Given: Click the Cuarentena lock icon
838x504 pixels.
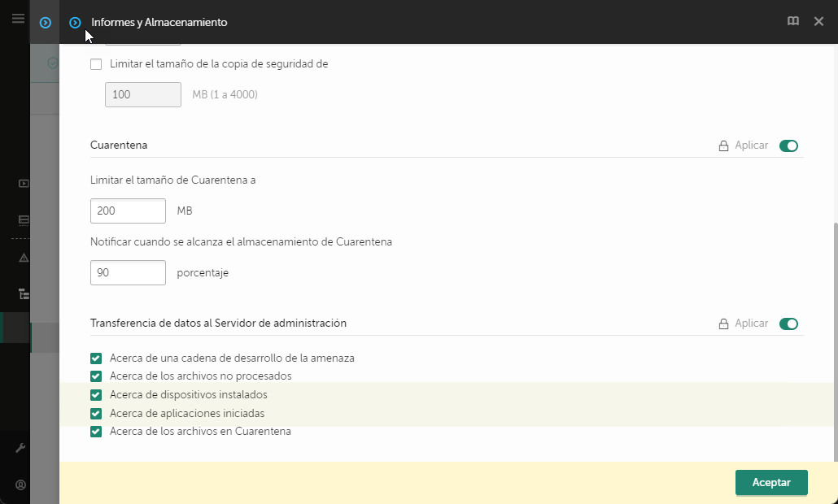Looking at the screenshot, I should click(x=723, y=146).
